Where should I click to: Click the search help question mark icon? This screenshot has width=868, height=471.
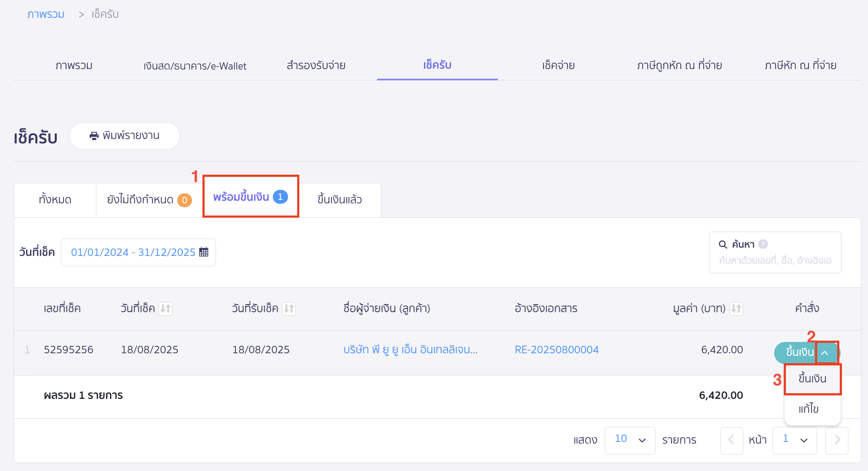click(763, 244)
